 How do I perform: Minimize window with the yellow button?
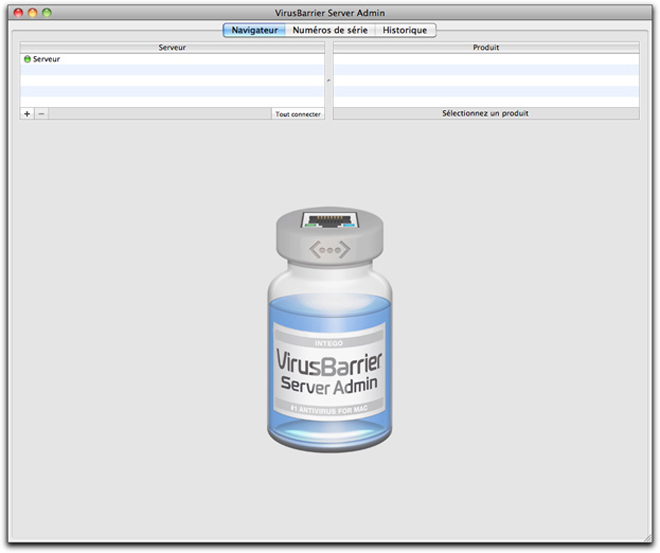coord(32,13)
